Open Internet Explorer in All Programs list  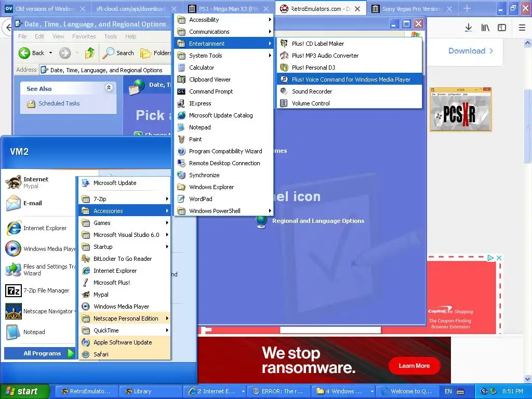tap(125, 270)
